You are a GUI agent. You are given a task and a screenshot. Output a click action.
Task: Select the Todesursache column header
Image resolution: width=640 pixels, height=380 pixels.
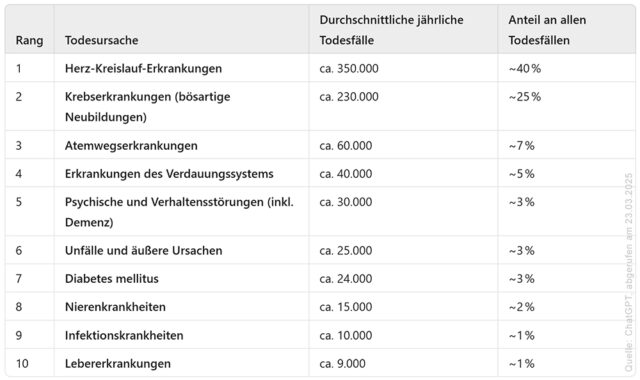click(x=102, y=40)
